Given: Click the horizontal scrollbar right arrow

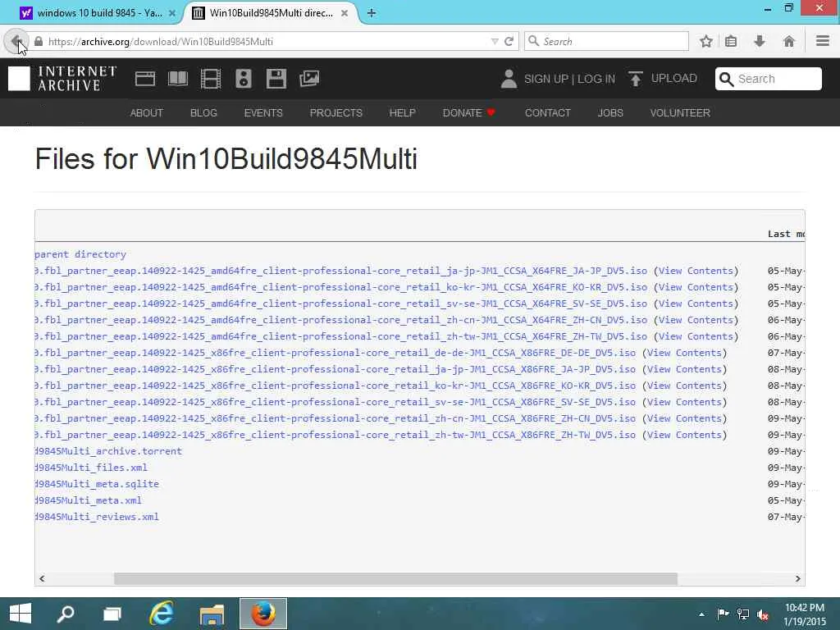Looking at the screenshot, I should [797, 578].
